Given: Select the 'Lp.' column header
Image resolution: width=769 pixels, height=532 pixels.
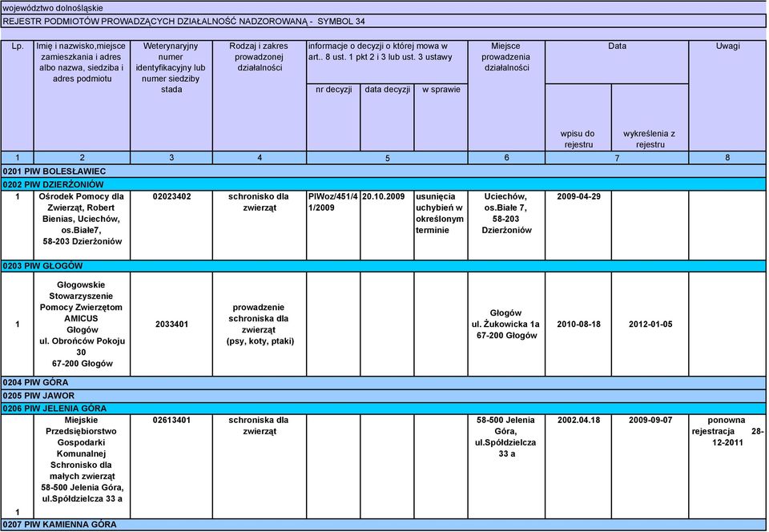Looking at the screenshot, I should [17, 95].
